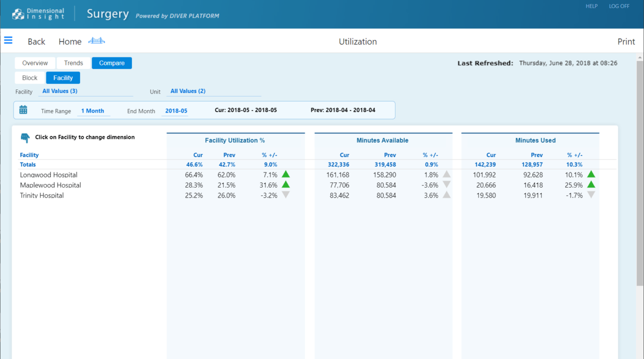Switch to the Overview tab
This screenshot has height=359, width=644.
coord(35,63)
